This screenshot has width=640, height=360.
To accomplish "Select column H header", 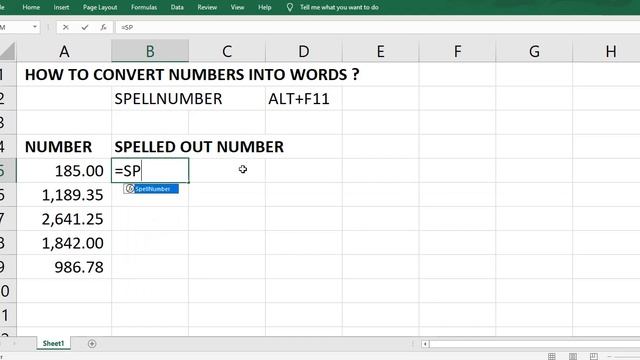I will pos(607,51).
